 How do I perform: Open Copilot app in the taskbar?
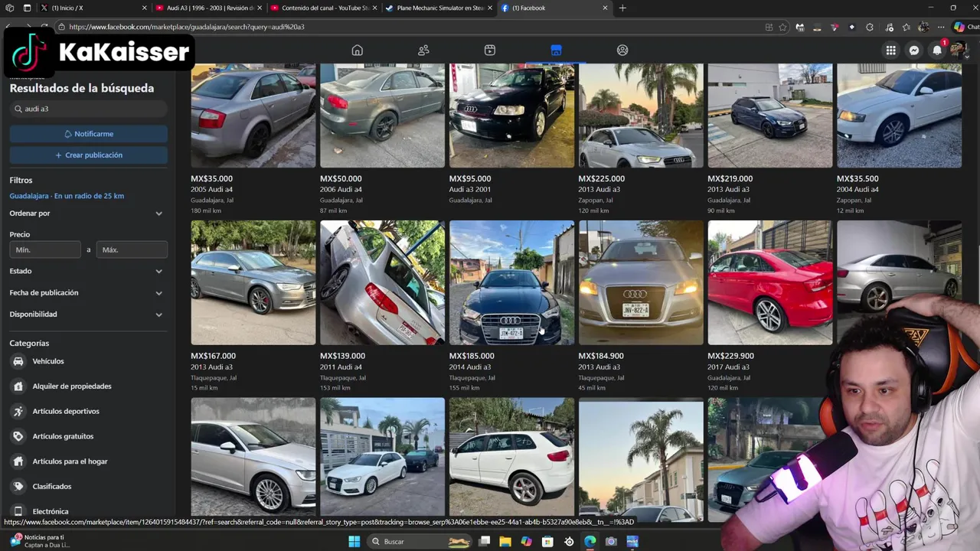coord(526,541)
